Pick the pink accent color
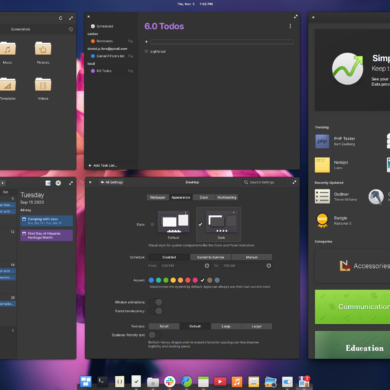 coord(195,280)
